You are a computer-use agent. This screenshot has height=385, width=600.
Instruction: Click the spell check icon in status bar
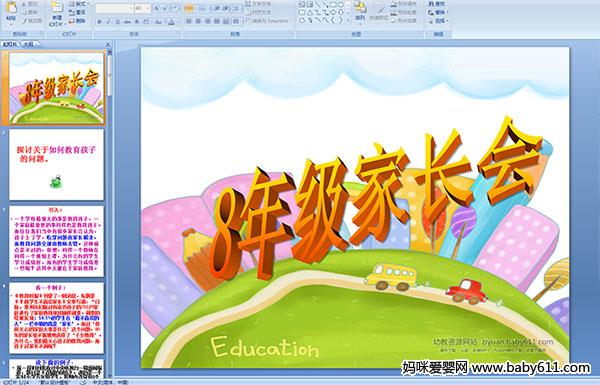click(x=83, y=382)
